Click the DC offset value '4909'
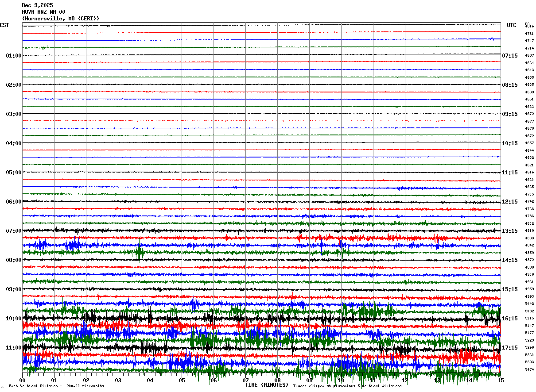Viewport: 536px width, 392px height. click(529, 274)
